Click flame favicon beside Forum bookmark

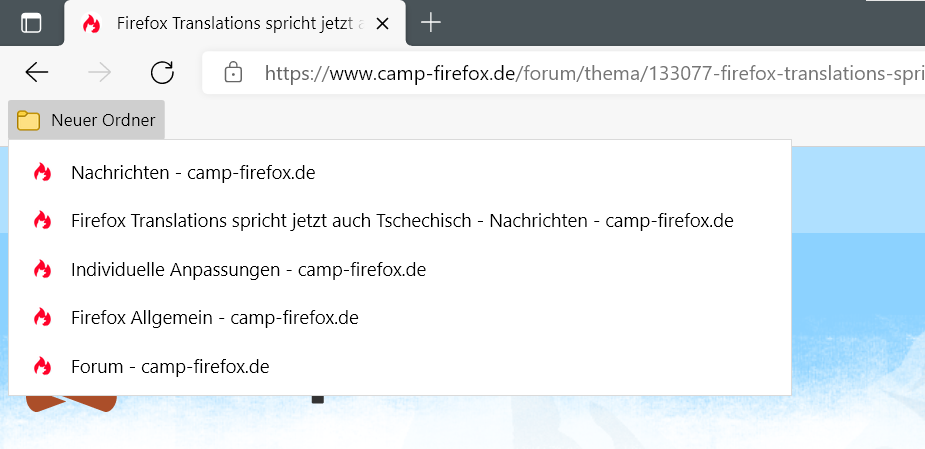click(x=42, y=367)
